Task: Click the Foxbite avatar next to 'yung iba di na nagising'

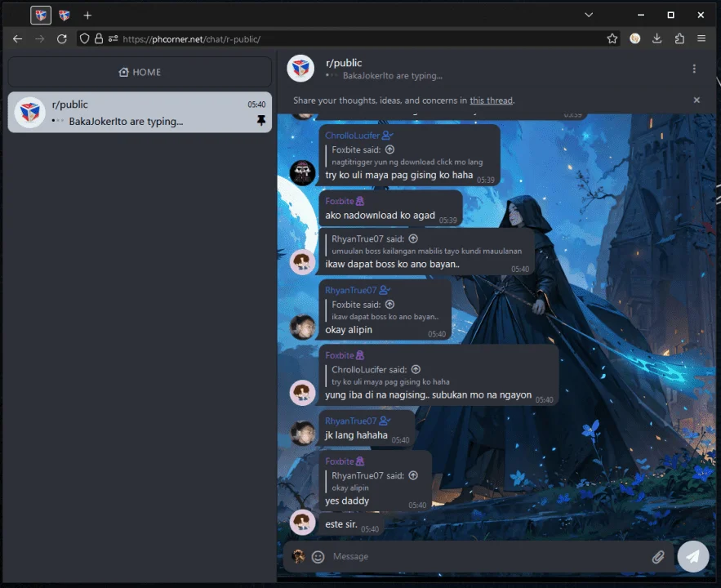Action: 303,392
